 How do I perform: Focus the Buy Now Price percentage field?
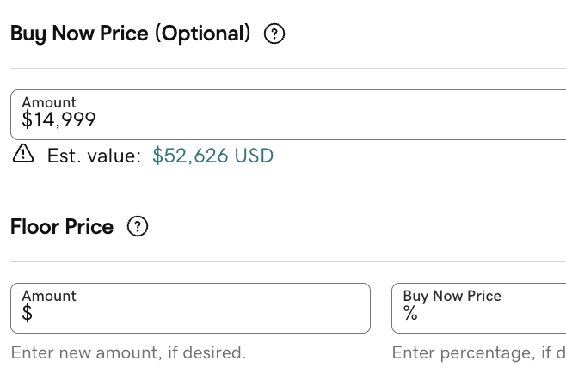pyautogui.click(x=478, y=309)
